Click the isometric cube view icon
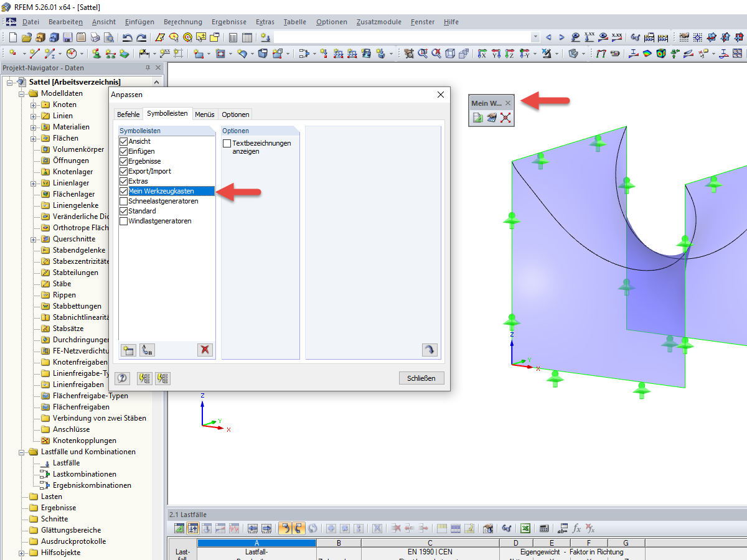747x560 pixels. click(x=449, y=54)
